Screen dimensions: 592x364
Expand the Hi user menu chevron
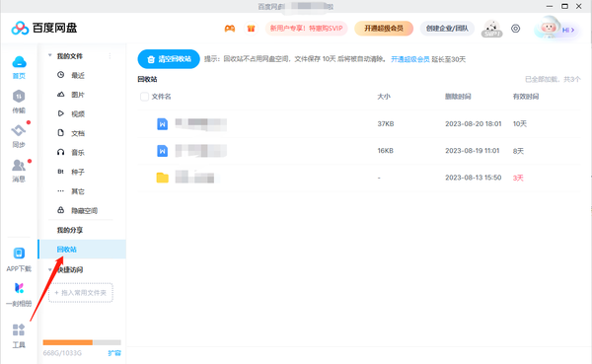(572, 30)
